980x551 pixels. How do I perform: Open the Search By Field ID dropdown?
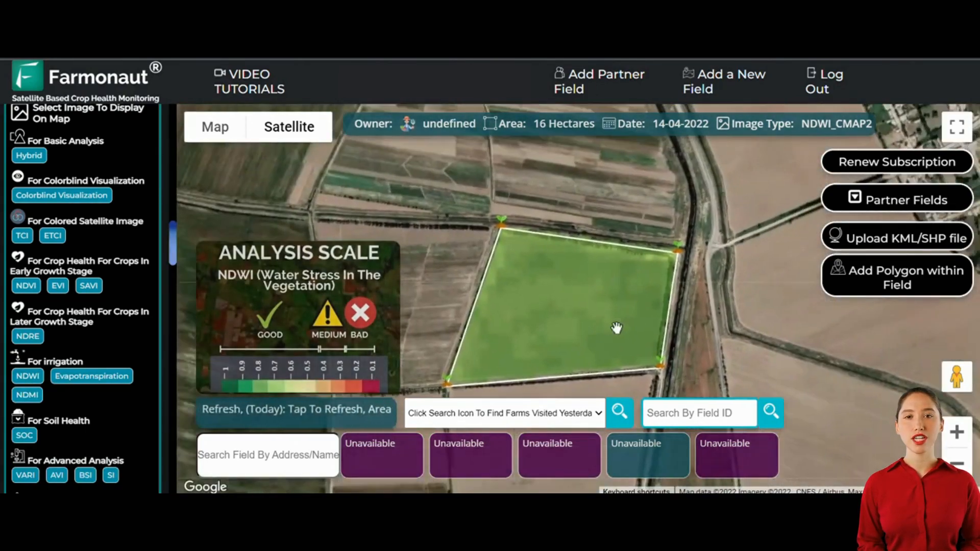(699, 412)
